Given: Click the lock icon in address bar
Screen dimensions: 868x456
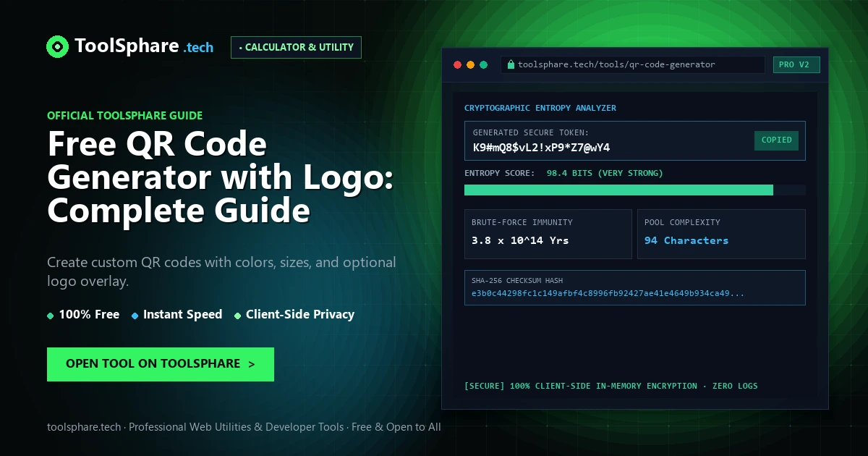Looking at the screenshot, I should point(511,64).
